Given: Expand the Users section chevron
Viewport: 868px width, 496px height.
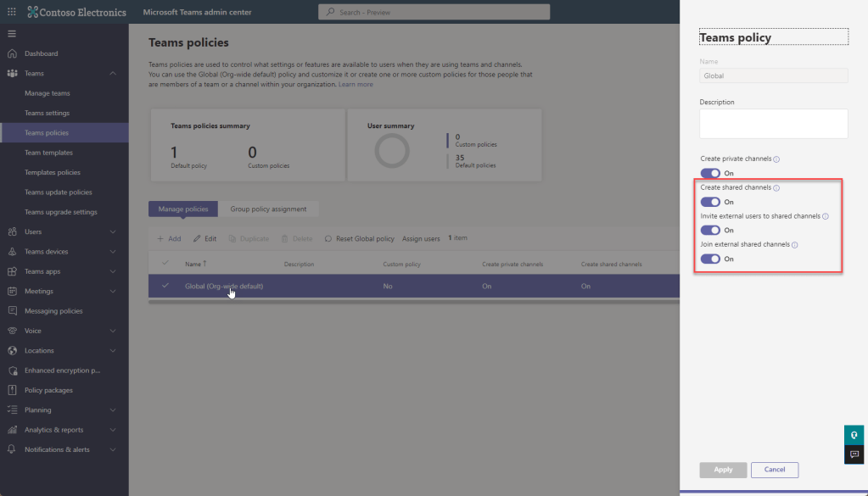Looking at the screenshot, I should coord(114,231).
